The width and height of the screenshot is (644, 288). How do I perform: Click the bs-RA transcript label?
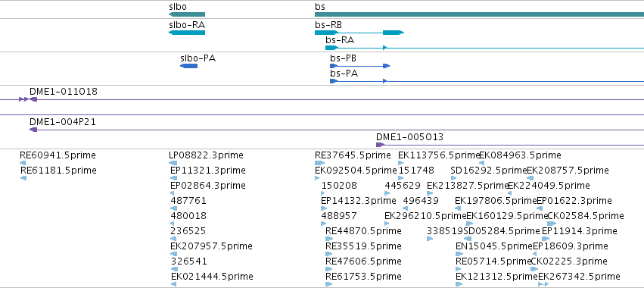[x=340, y=40]
